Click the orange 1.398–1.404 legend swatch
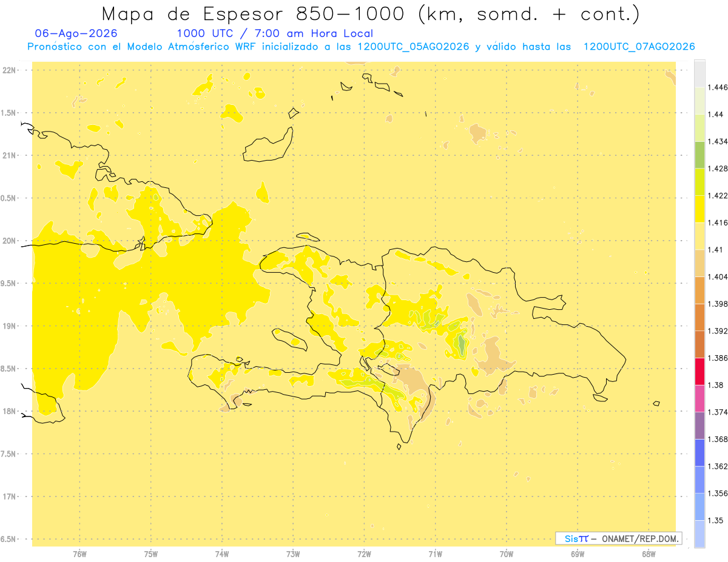728x562 pixels. (699, 290)
